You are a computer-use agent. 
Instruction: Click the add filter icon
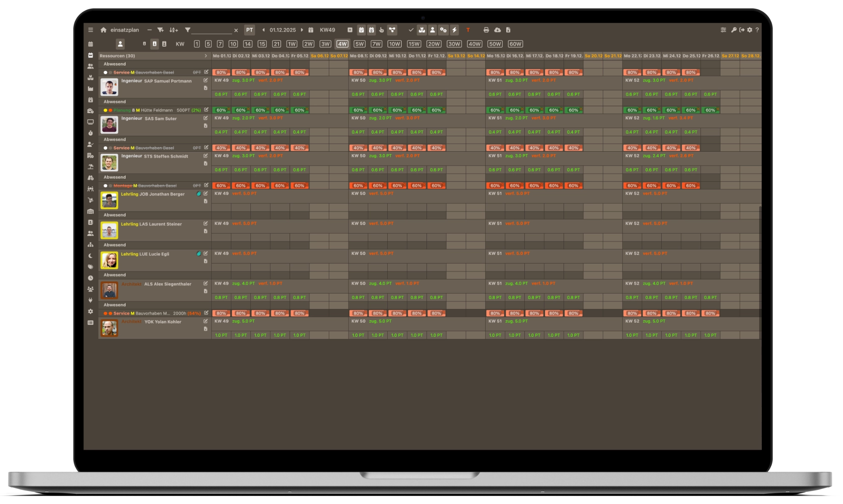click(160, 30)
